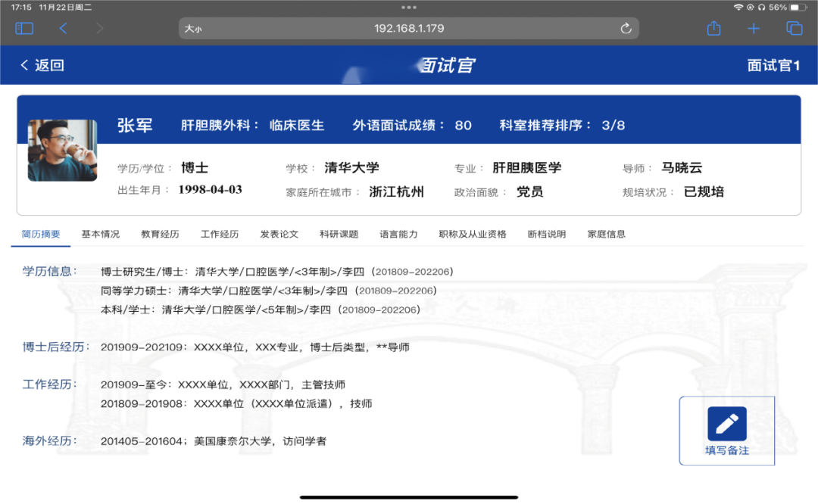Screen dimensions: 818x504
Task: Go back using the browser back arrow
Action: pyautogui.click(x=64, y=29)
